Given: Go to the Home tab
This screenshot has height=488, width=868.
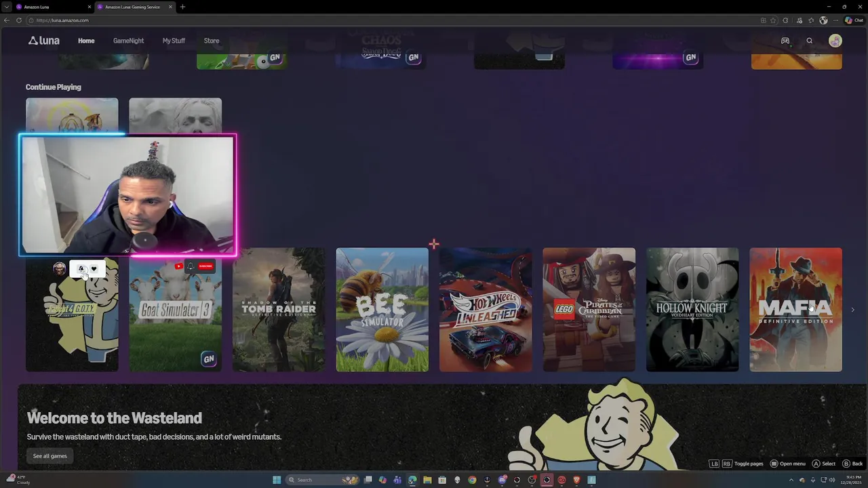Looking at the screenshot, I should [x=86, y=41].
